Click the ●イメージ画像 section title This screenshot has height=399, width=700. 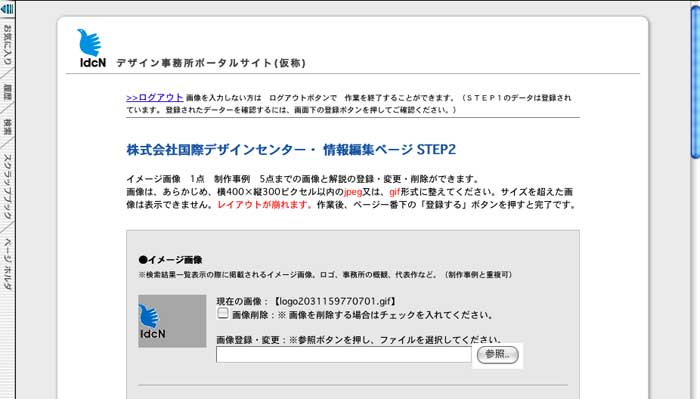tap(170, 260)
